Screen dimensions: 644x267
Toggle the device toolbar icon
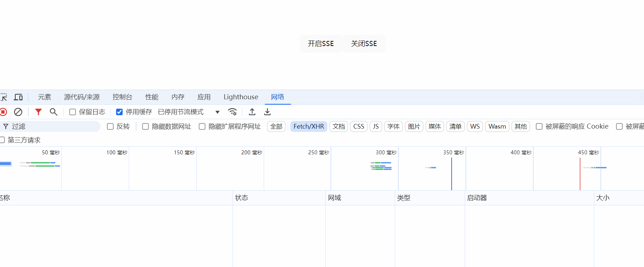point(18,97)
